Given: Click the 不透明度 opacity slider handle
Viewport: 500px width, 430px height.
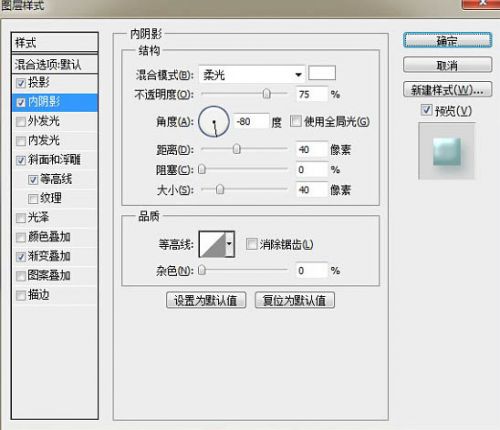Looking at the screenshot, I should pyautogui.click(x=266, y=94).
